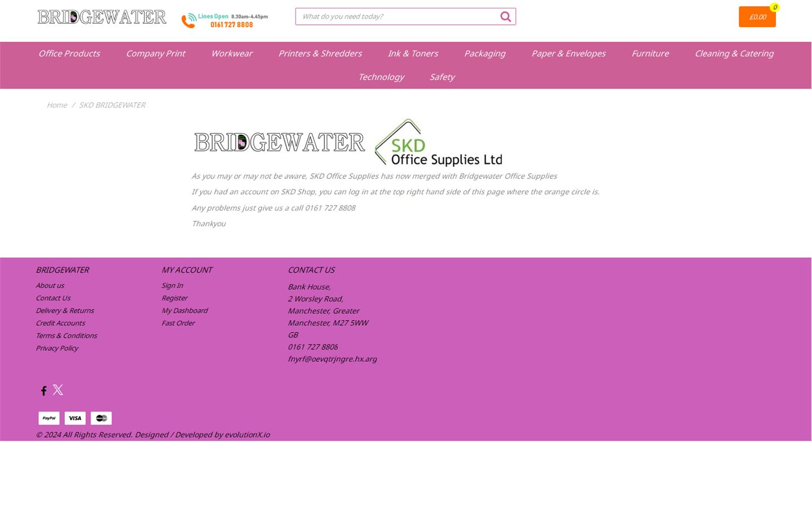Viewport: 812px width, 508px height.
Task: Open the Office Products category dropdown
Action: click(68, 53)
